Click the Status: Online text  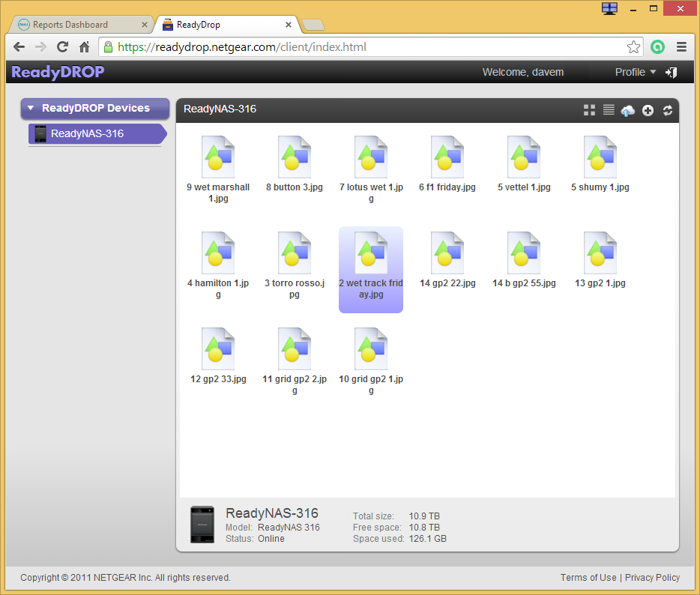coord(255,538)
